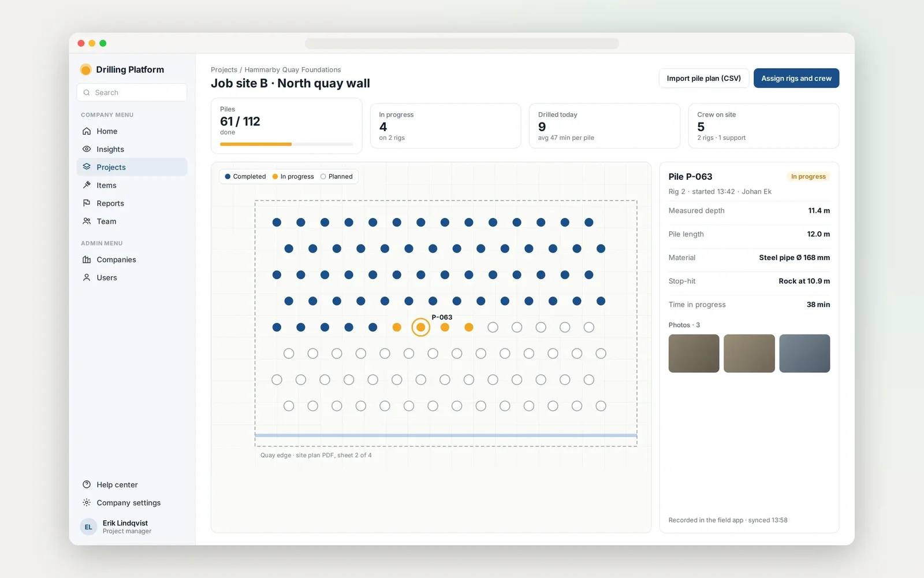Toggle the In progress legend filter
The image size is (924, 578).
click(x=293, y=176)
